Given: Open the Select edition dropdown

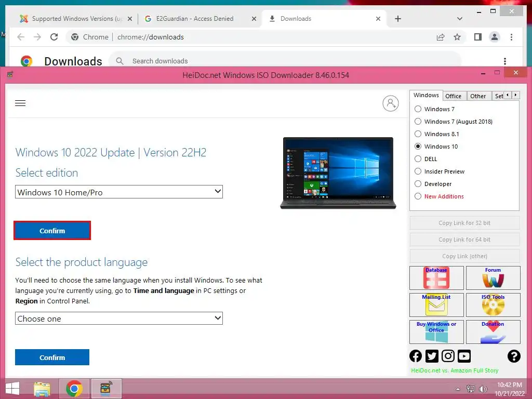Looking at the screenshot, I should (x=119, y=192).
